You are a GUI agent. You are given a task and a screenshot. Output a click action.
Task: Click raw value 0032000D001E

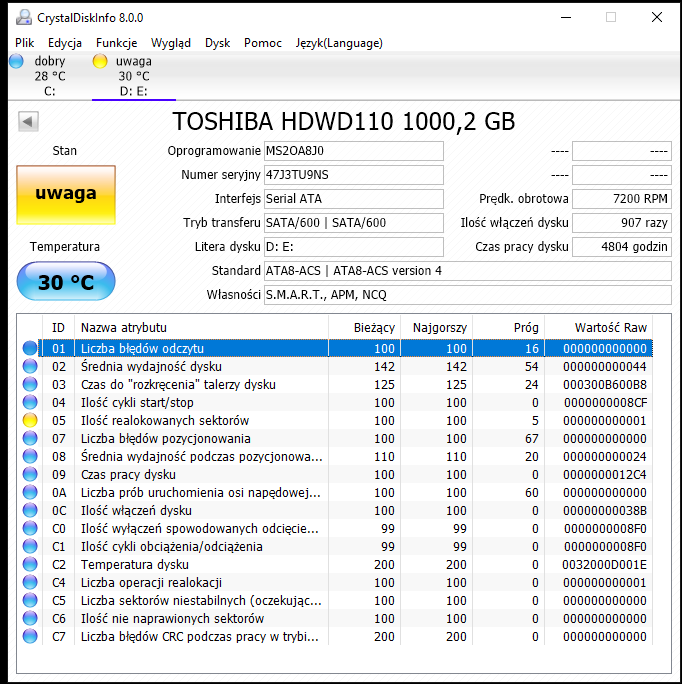coord(604,564)
